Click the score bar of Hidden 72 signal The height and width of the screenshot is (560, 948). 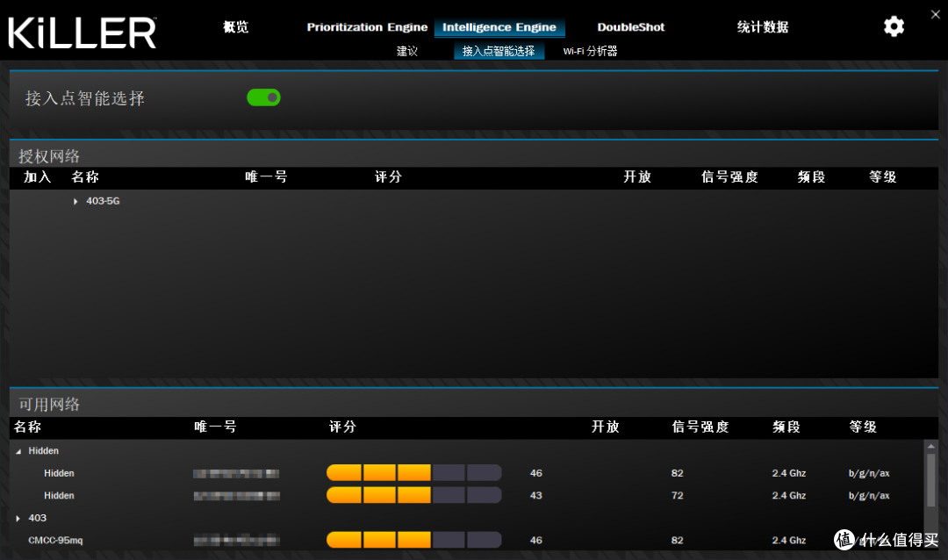click(x=414, y=495)
